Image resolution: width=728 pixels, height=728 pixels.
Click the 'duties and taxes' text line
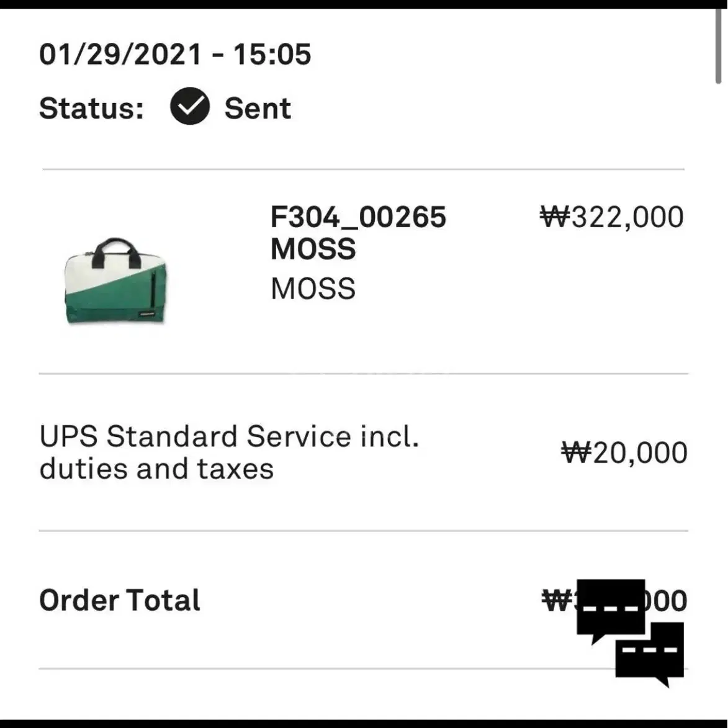pos(156,469)
